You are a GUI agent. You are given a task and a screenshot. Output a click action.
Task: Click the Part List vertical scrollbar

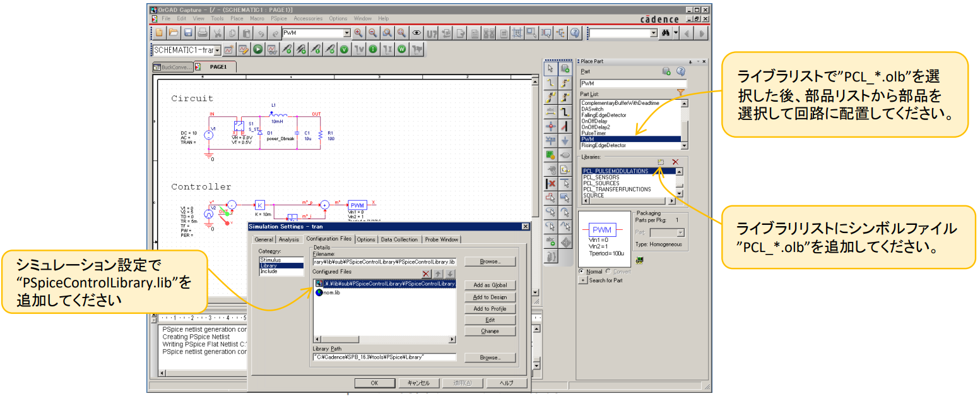point(685,124)
